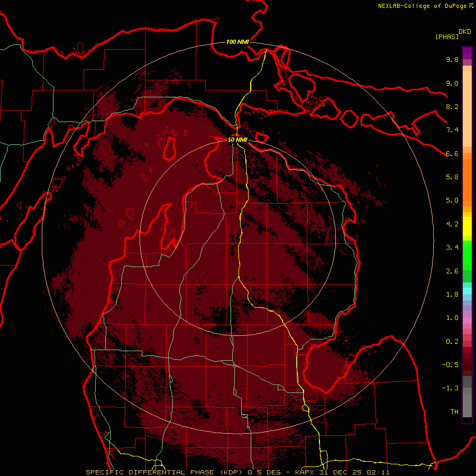
Task: Pick the pink color scale segment
Action: click(467, 321)
